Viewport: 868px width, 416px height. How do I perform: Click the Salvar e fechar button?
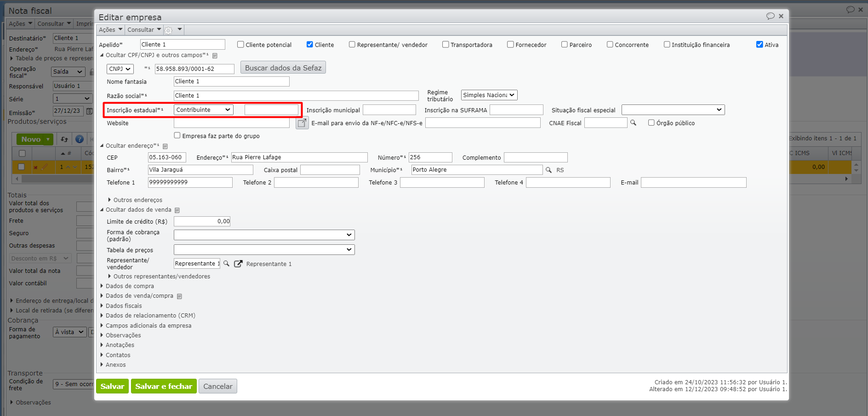[x=164, y=387]
